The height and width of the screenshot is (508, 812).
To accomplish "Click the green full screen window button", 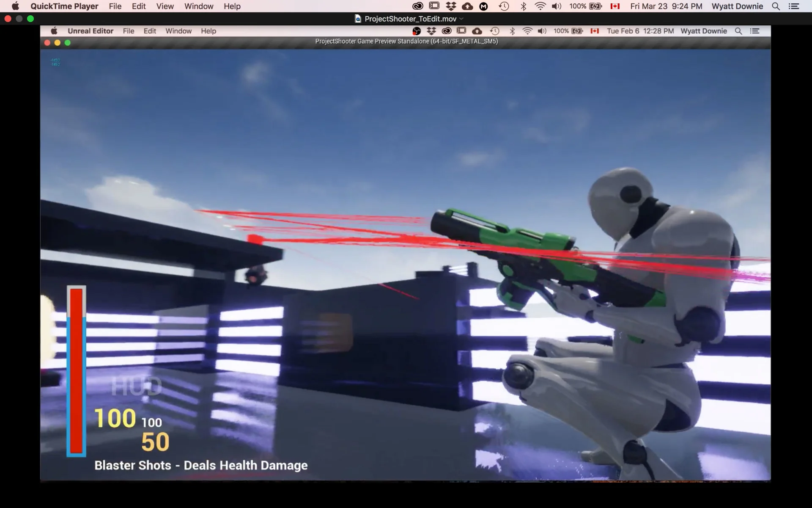I will [30, 19].
